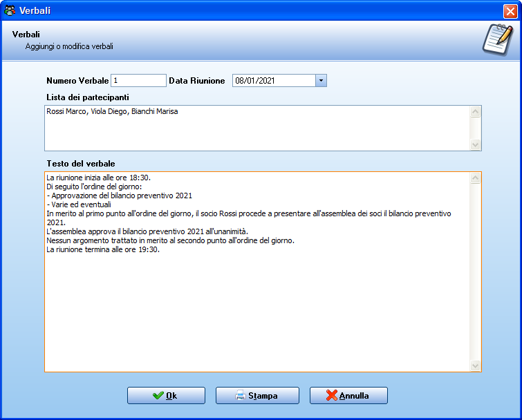Image resolution: width=522 pixels, height=420 pixels.
Task: Focus the Numero Verbale input field
Action: point(138,80)
